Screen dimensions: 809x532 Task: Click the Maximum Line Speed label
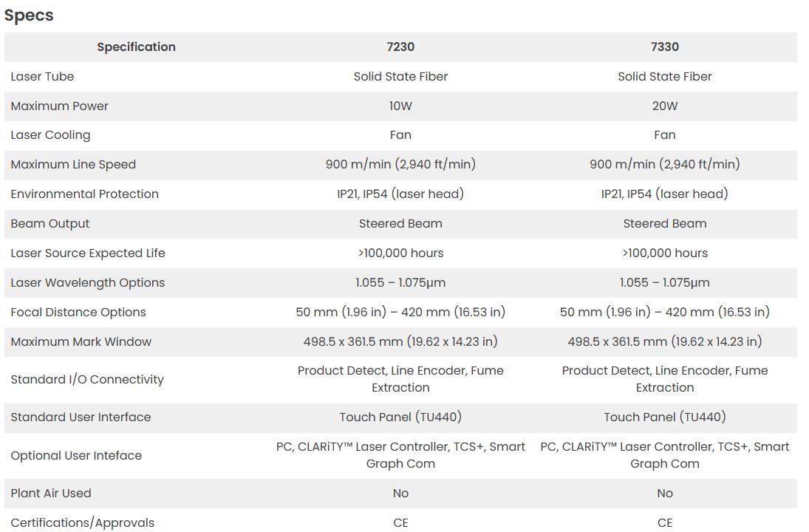(x=73, y=164)
